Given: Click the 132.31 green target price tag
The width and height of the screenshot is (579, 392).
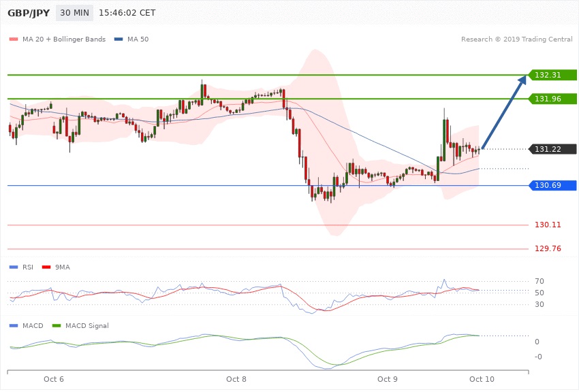Looking at the screenshot, I should coord(552,75).
